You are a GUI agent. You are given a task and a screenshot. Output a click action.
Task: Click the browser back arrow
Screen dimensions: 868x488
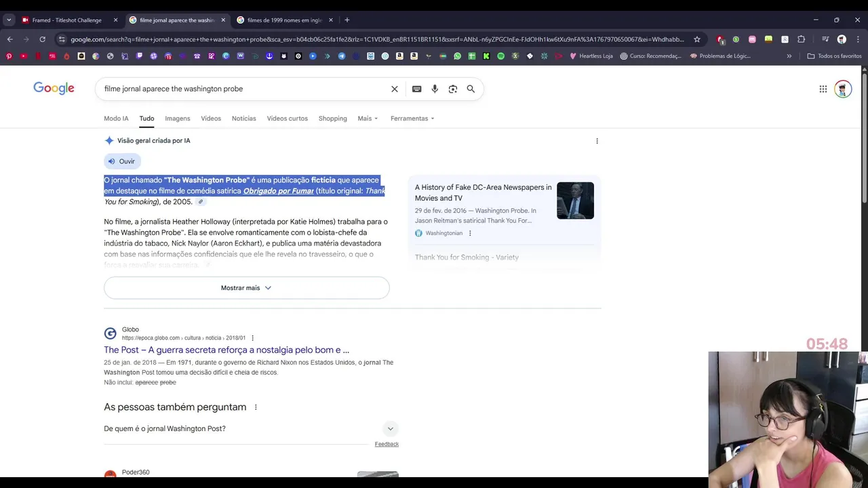coord(9,39)
